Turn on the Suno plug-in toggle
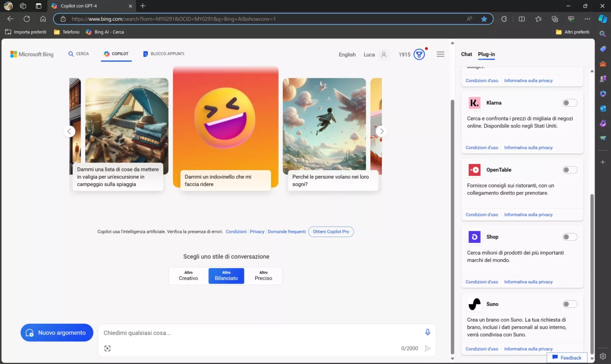 [570, 304]
